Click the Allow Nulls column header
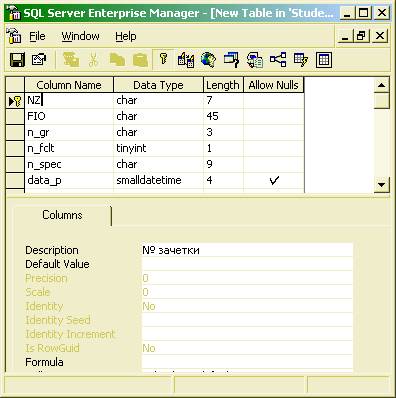Screen dimensions: 396x398 pos(274,85)
